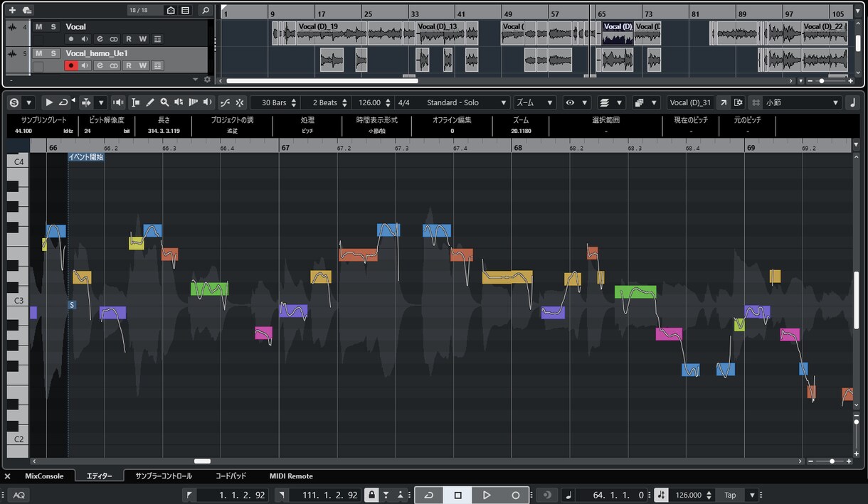The width and height of the screenshot is (868, 504).
Task: Enable write automation on Vocal_hamo_Ue1
Action: (143, 65)
